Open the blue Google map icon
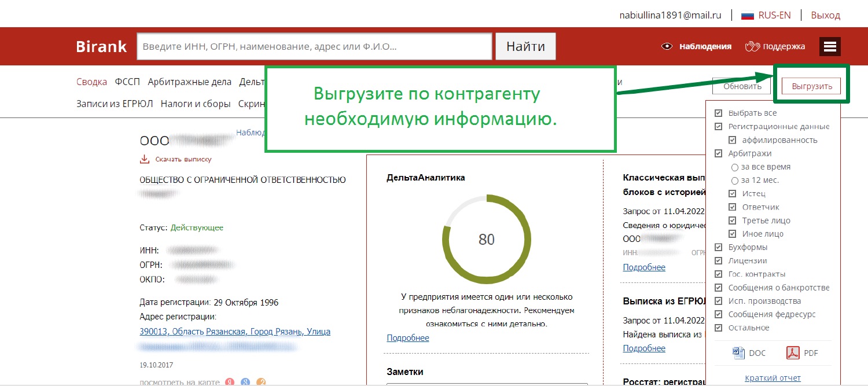868x386 pixels. coord(246,383)
